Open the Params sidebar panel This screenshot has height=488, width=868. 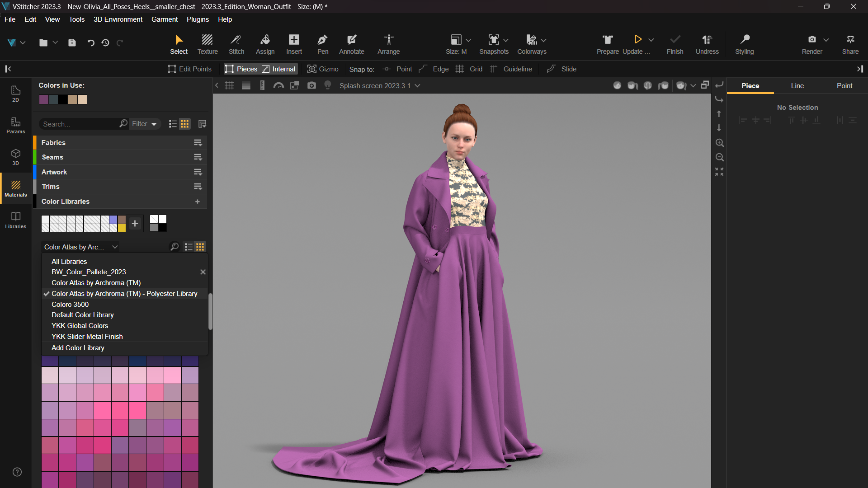[15, 125]
